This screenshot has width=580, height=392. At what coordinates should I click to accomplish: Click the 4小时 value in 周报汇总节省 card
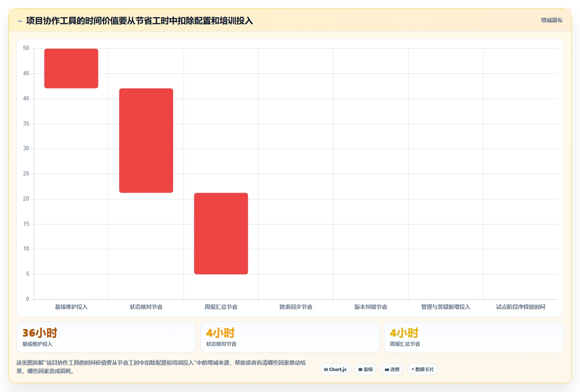pos(404,333)
